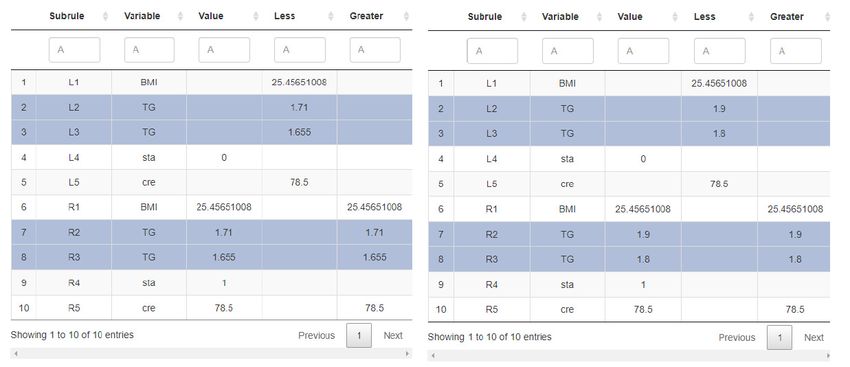Click left table Subrule filter box

pyautogui.click(x=74, y=50)
